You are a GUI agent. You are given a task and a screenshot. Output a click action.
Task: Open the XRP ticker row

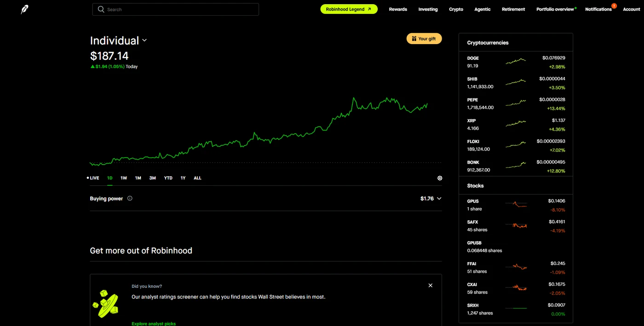516,124
